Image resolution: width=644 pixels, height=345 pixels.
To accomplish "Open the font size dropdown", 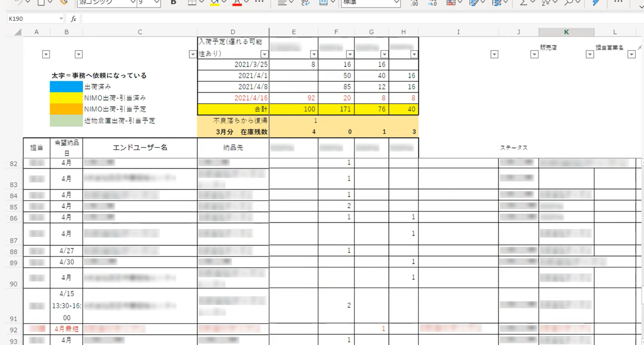I will 157,2.
